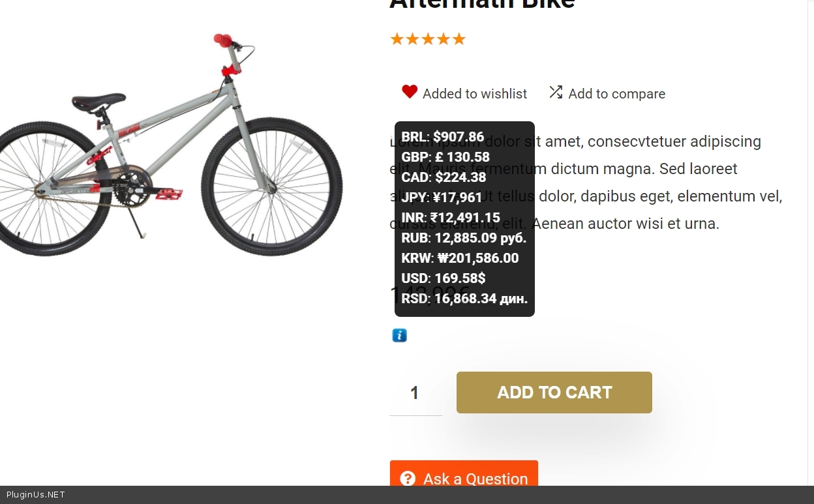The image size is (814, 504).
Task: Click the shuffle compare icon
Action: click(556, 92)
